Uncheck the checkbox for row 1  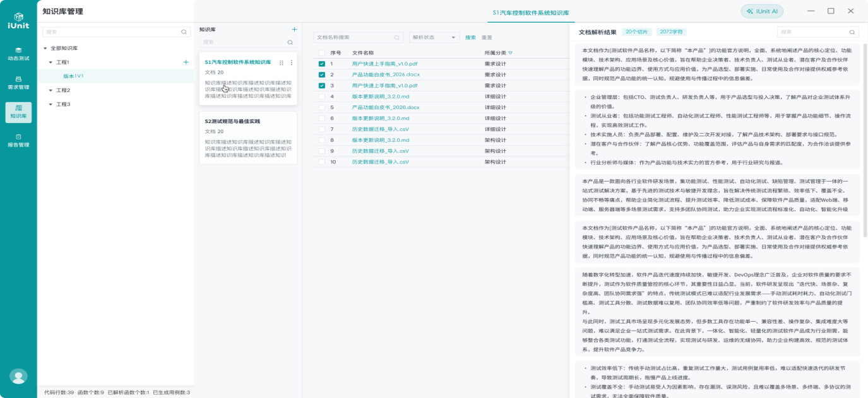(322, 64)
